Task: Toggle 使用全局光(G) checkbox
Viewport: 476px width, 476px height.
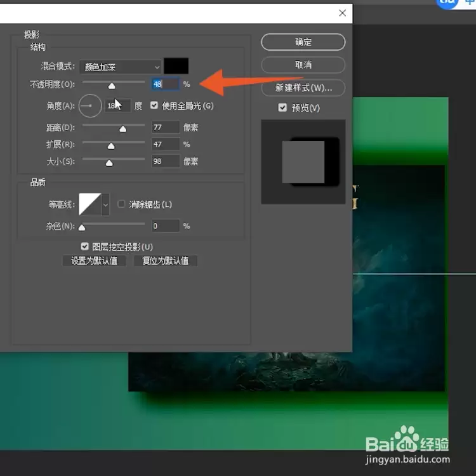Action: [x=154, y=105]
